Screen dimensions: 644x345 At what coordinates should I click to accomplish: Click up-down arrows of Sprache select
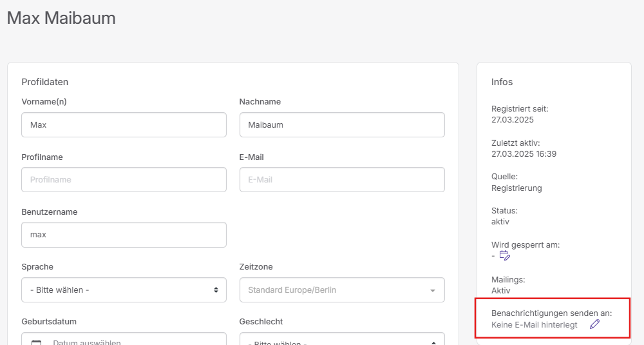(x=216, y=290)
